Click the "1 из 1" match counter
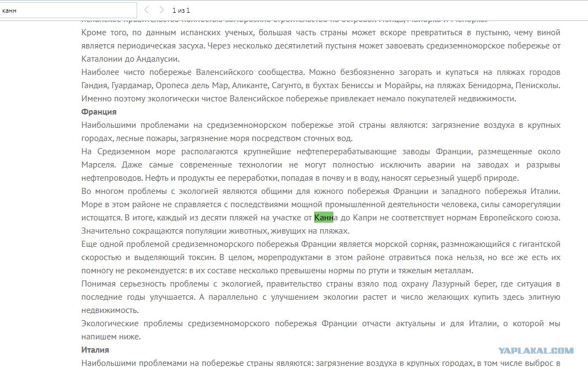Image resolution: width=588 pixels, height=367 pixels. click(181, 10)
